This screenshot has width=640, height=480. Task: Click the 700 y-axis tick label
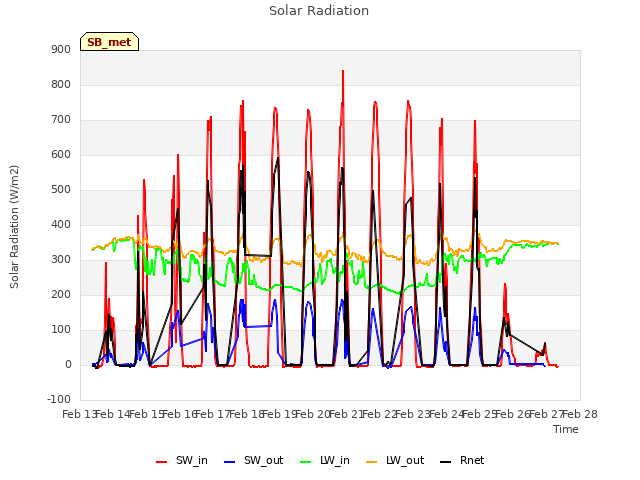tap(61, 120)
